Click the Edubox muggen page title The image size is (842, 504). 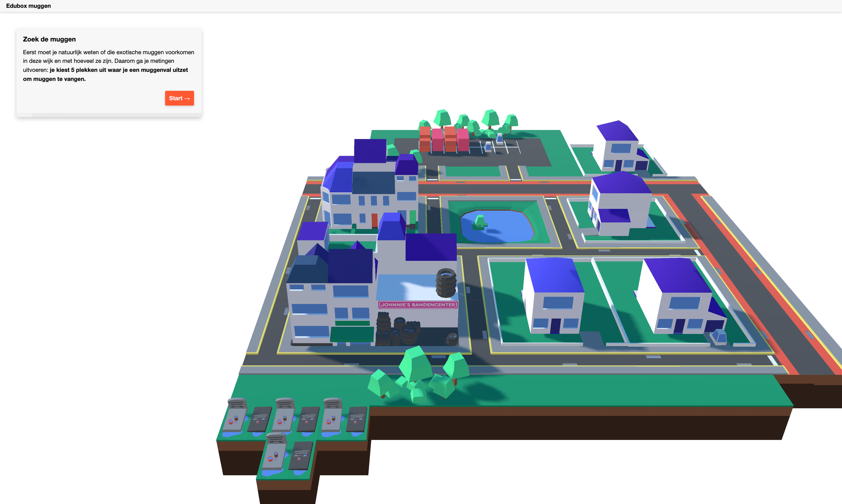28,6
